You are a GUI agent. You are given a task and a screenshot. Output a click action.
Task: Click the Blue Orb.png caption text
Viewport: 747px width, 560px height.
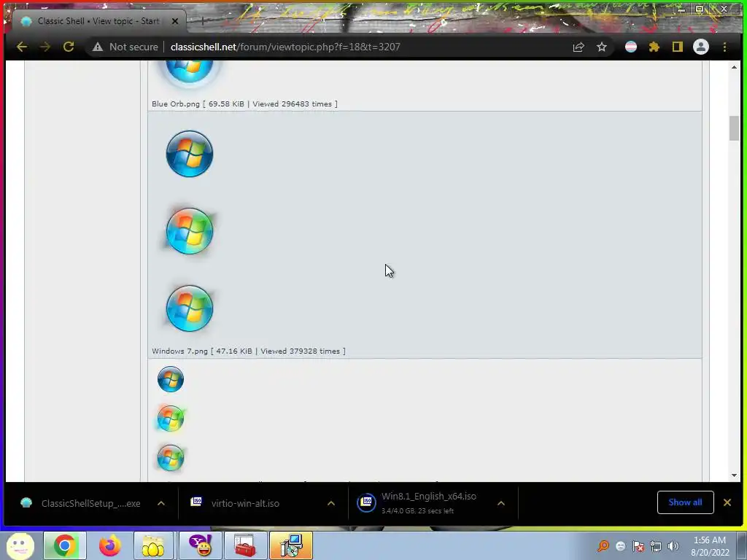click(x=244, y=104)
